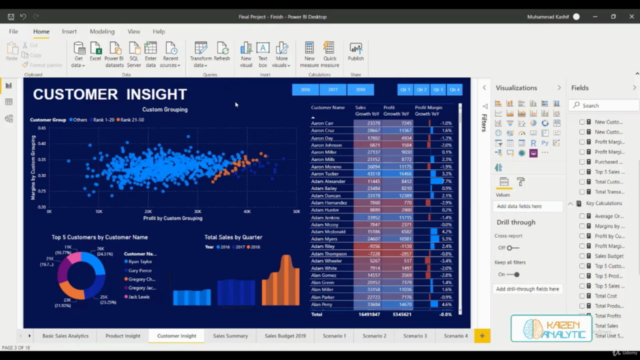Select the Gauge visual
The width and height of the screenshot is (640, 360).
point(522,133)
